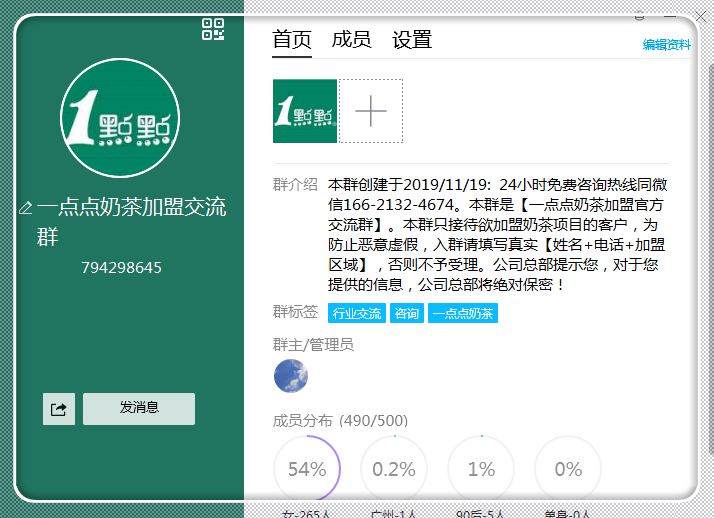
Task: Click the 行业交流 group tag
Action: tap(357, 313)
